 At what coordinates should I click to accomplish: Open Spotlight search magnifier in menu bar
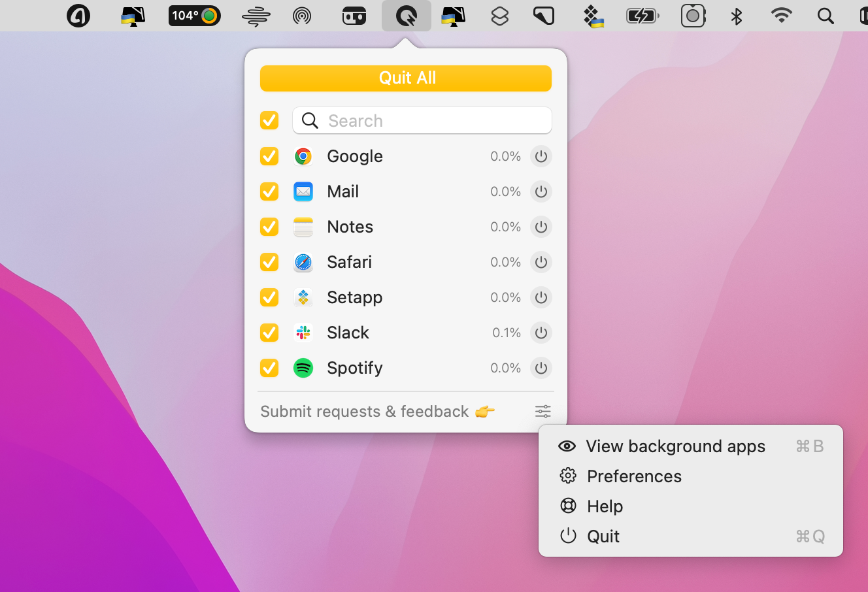pos(826,16)
